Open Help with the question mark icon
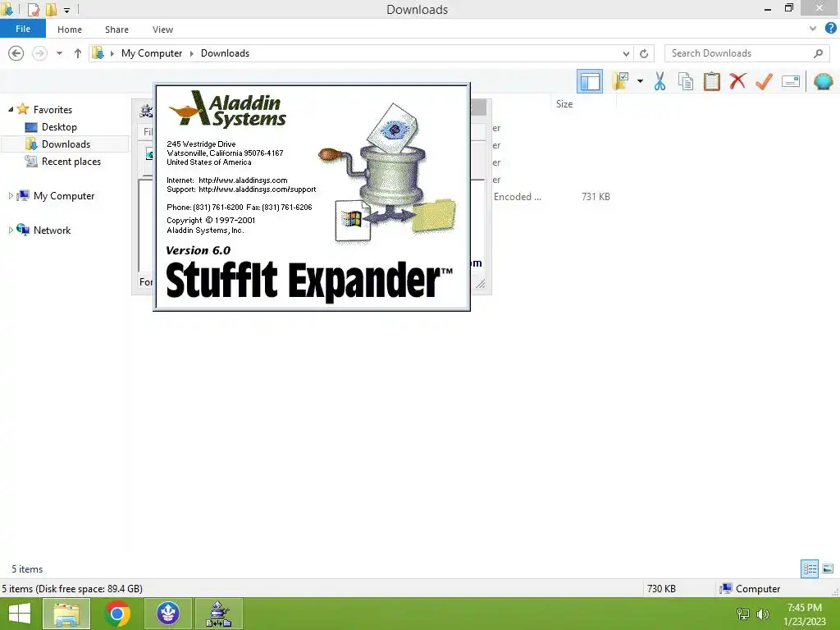 830,29
